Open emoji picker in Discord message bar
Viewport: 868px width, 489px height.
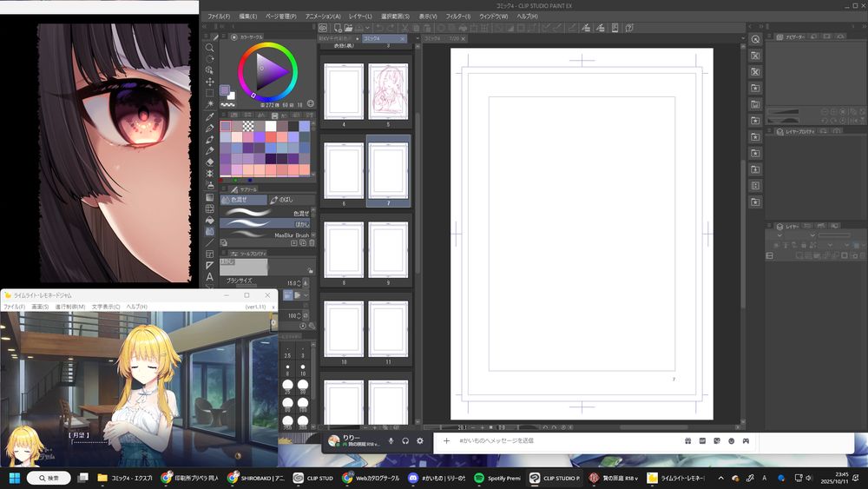(731, 441)
